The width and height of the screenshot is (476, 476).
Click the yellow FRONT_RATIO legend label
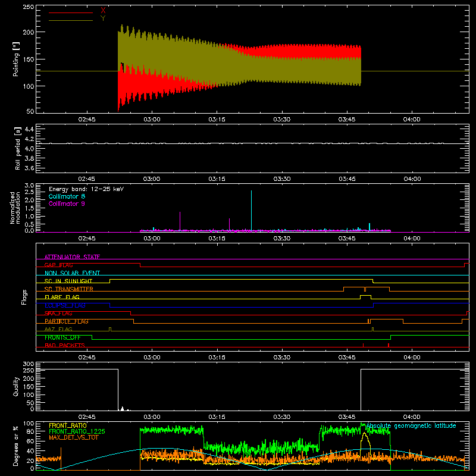click(68, 425)
